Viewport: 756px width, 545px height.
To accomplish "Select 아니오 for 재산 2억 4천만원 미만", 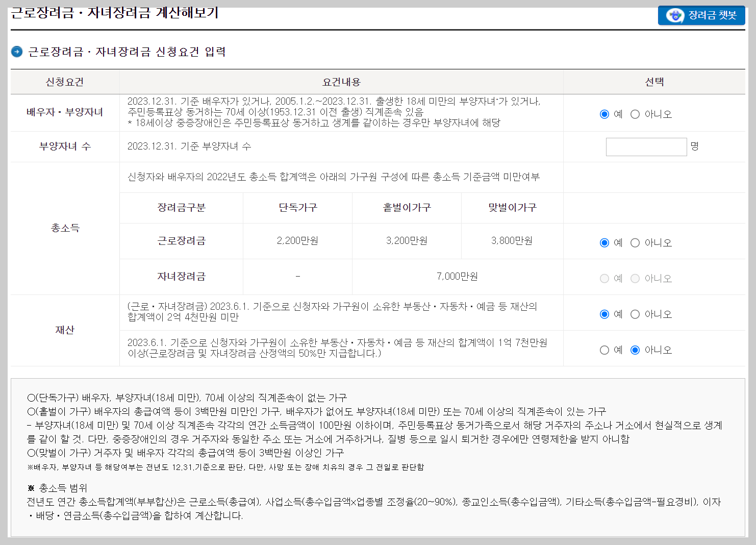I will click(x=635, y=314).
